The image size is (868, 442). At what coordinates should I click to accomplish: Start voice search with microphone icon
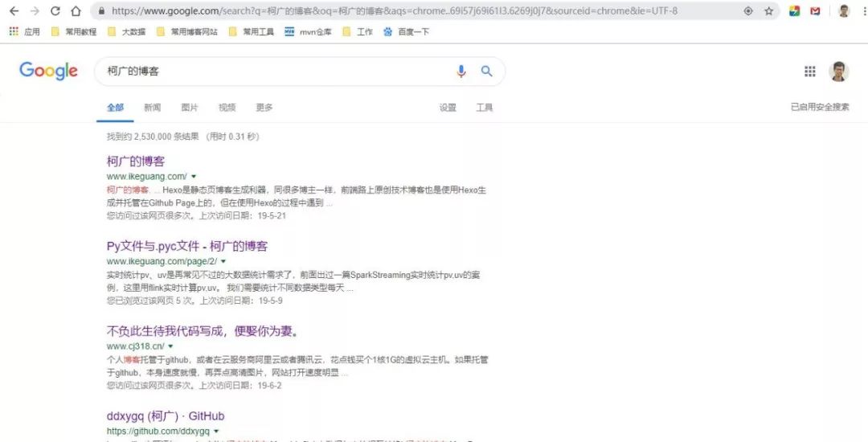tap(461, 71)
